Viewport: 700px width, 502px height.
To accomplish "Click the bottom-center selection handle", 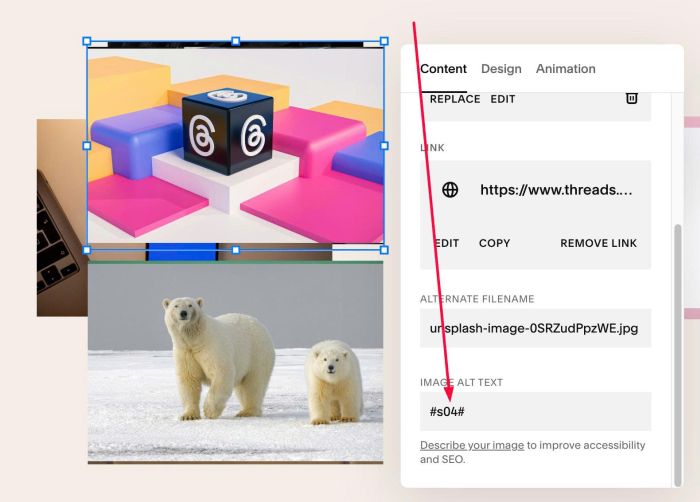I will pyautogui.click(x=236, y=250).
